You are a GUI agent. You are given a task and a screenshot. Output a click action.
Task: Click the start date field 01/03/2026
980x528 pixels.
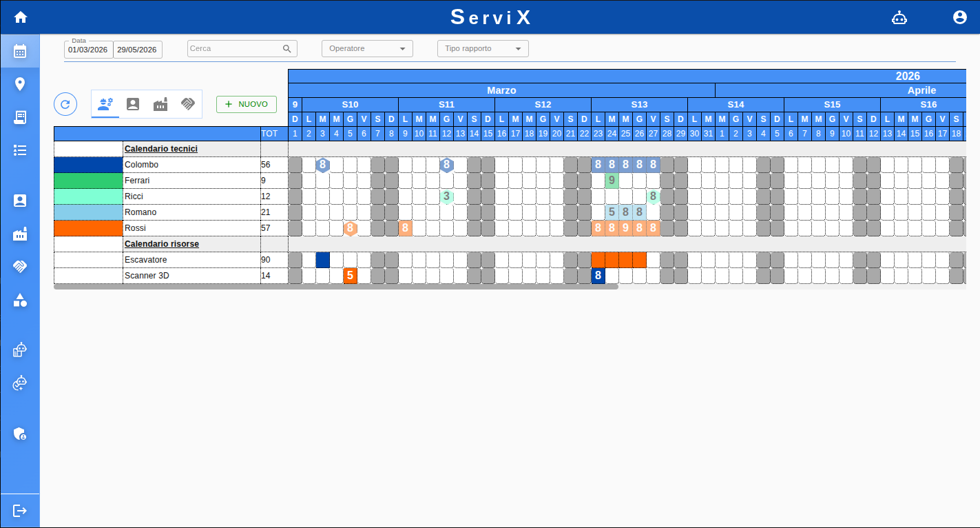[x=88, y=50]
